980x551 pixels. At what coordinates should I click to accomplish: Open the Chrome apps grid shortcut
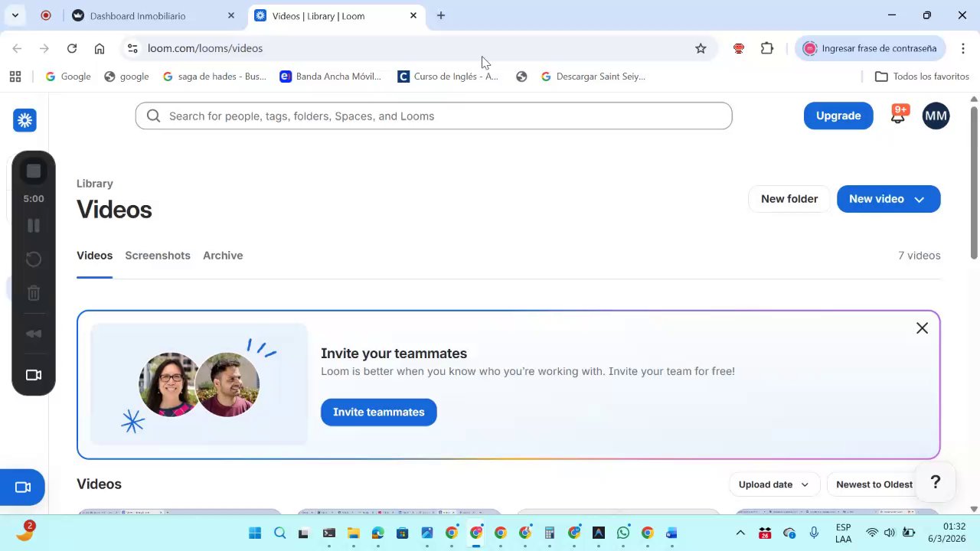pyautogui.click(x=15, y=77)
